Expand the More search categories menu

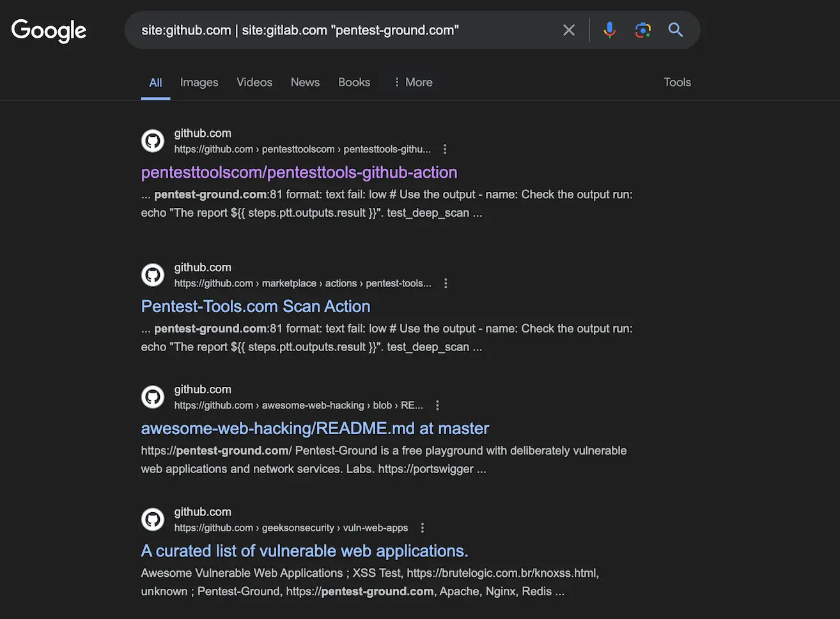pyautogui.click(x=412, y=82)
